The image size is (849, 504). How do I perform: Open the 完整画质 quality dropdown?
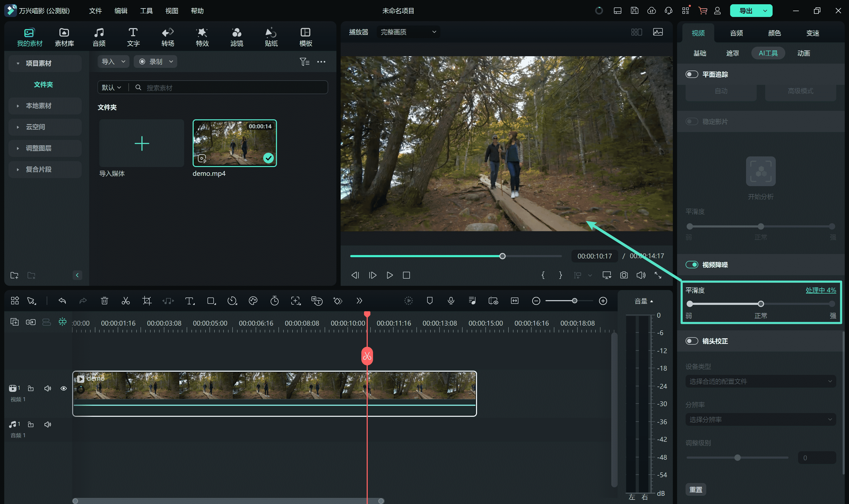(408, 32)
